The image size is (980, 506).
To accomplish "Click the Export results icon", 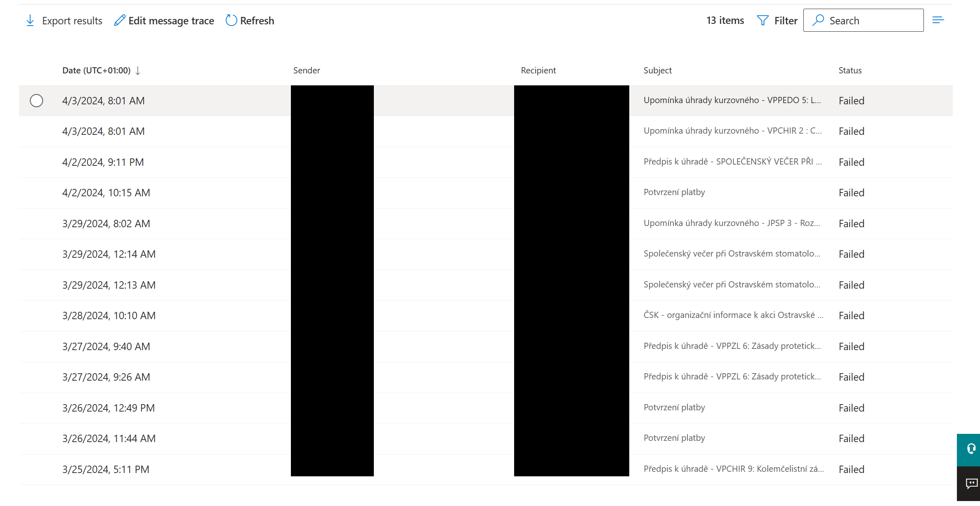I will click(31, 20).
